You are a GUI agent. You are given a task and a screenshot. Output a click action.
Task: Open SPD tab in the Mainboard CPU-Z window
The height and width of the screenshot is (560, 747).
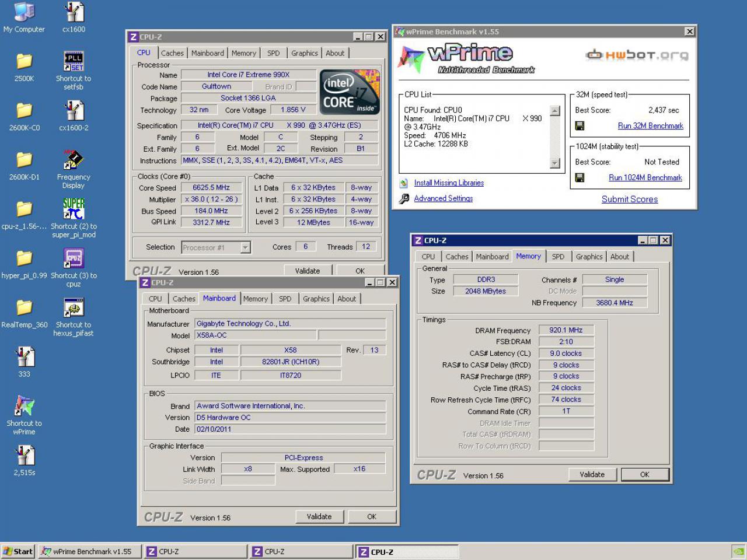[285, 299]
